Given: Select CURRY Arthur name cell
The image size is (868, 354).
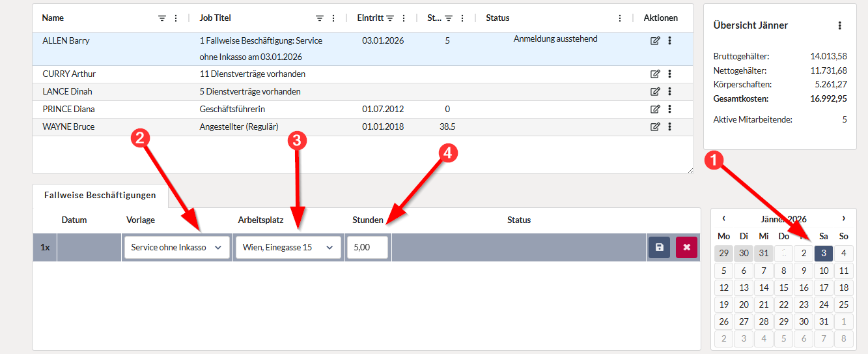Looking at the screenshot, I should [69, 74].
